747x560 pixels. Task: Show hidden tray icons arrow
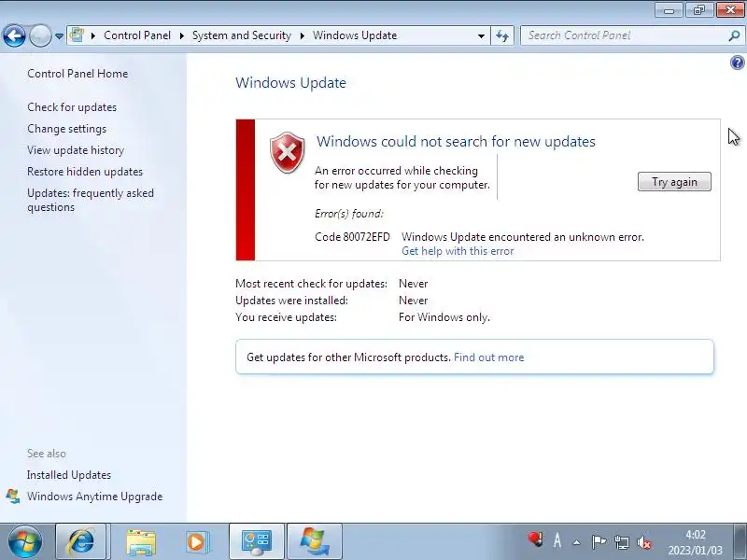pyautogui.click(x=577, y=542)
